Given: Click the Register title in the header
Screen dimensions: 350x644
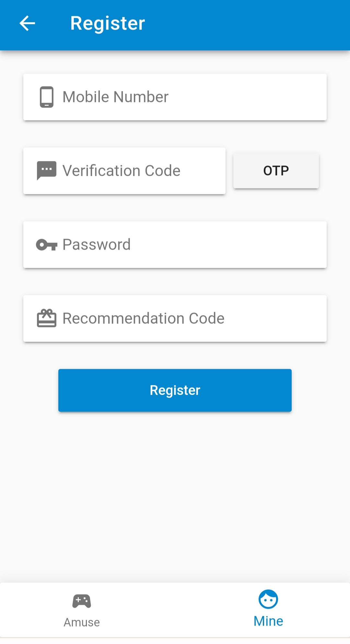Looking at the screenshot, I should (108, 23).
